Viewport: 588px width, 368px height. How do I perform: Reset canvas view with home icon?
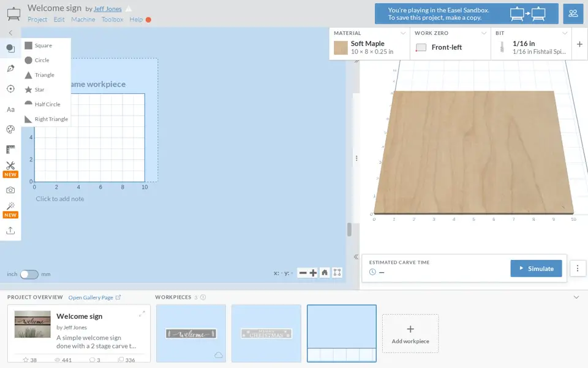point(325,272)
